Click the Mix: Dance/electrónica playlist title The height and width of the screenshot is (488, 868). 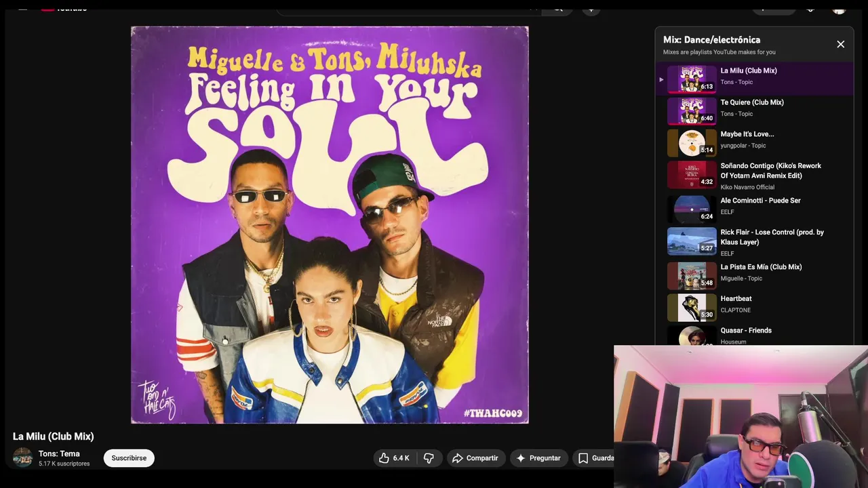tap(711, 40)
